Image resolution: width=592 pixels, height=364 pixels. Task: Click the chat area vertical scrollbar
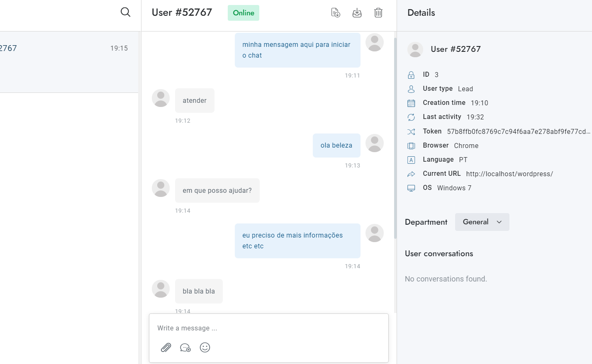[x=395, y=138]
